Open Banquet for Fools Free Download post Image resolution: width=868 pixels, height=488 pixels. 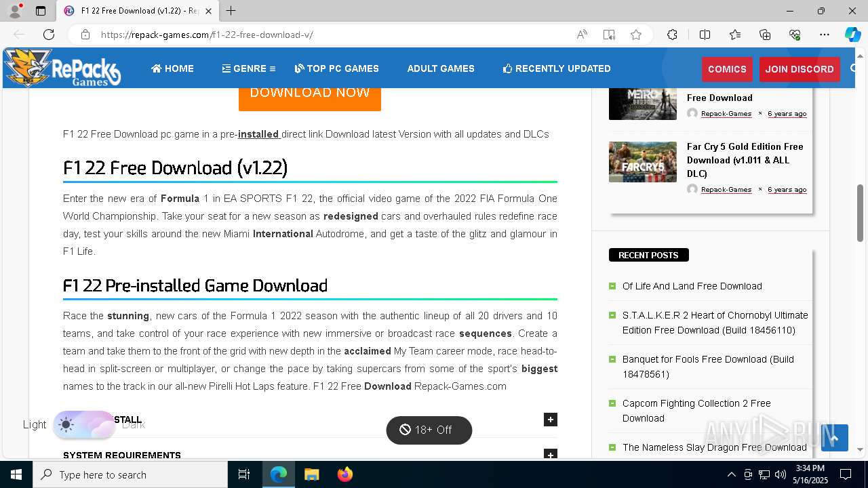pos(708,367)
